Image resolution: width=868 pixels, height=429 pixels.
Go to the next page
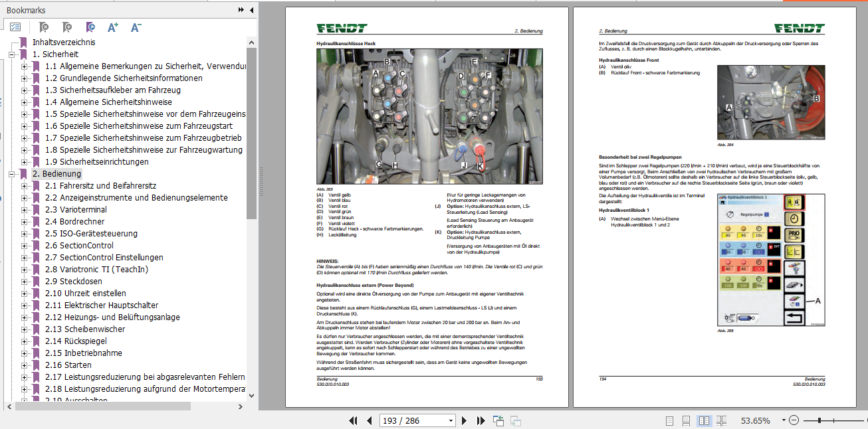pyautogui.click(x=464, y=420)
